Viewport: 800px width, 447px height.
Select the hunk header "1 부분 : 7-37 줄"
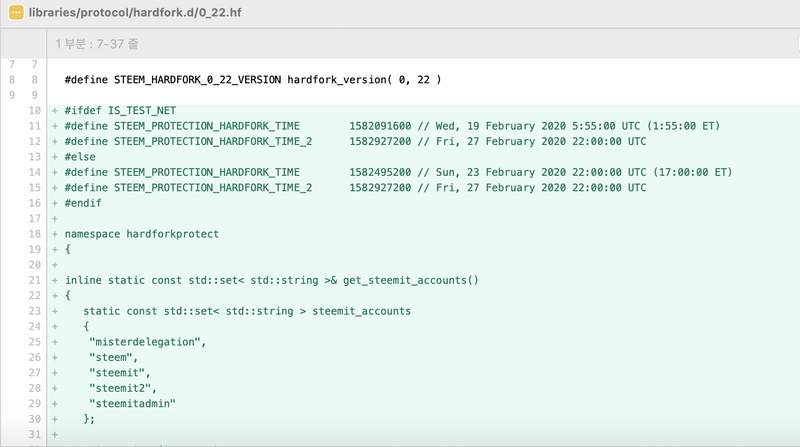coord(96,44)
